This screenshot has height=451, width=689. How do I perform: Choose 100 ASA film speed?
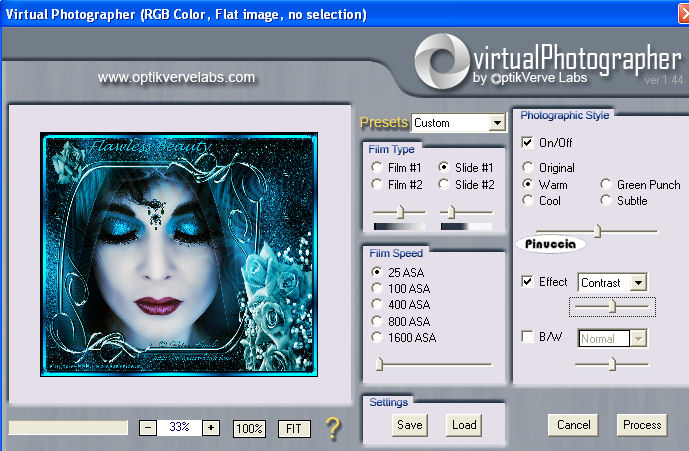377,288
